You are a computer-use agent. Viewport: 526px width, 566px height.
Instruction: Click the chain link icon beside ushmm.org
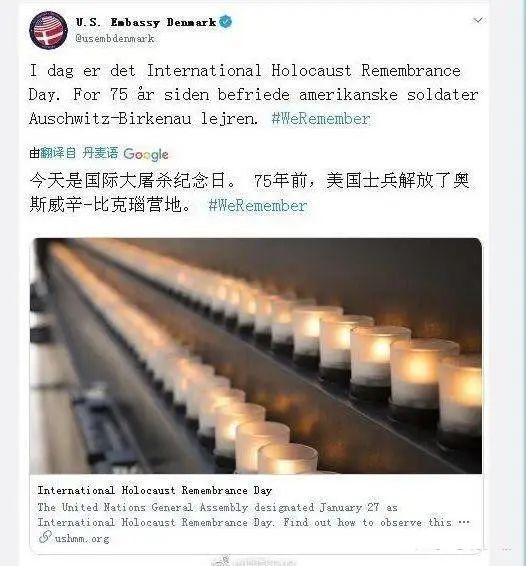click(x=45, y=537)
